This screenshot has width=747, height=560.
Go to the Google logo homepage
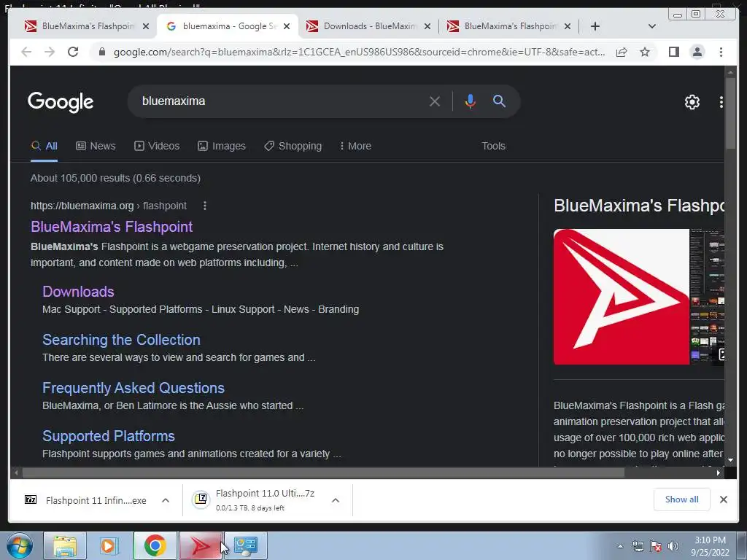[x=61, y=102]
